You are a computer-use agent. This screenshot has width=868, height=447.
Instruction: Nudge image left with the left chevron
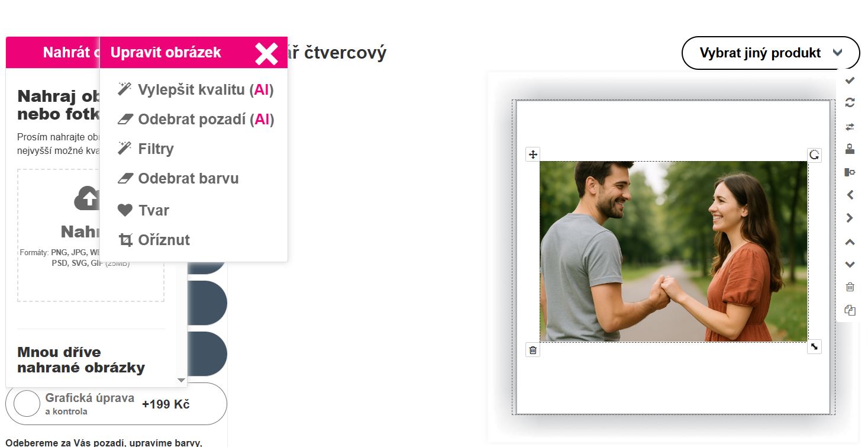click(850, 195)
